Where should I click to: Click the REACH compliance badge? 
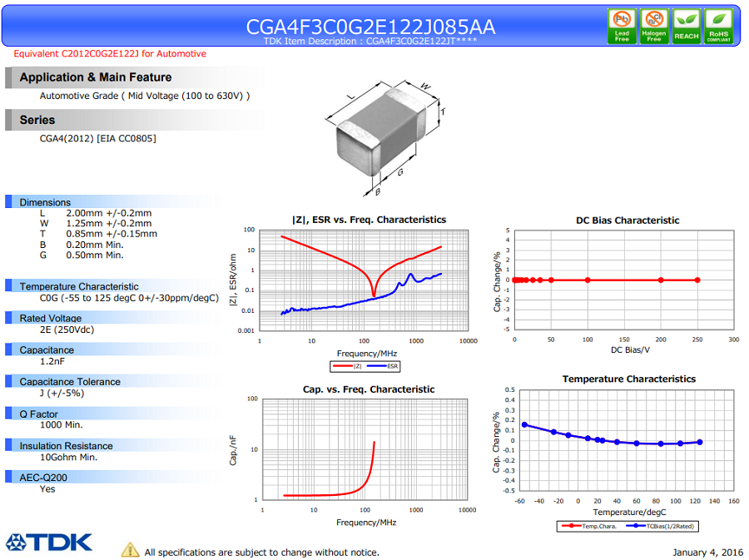point(687,27)
